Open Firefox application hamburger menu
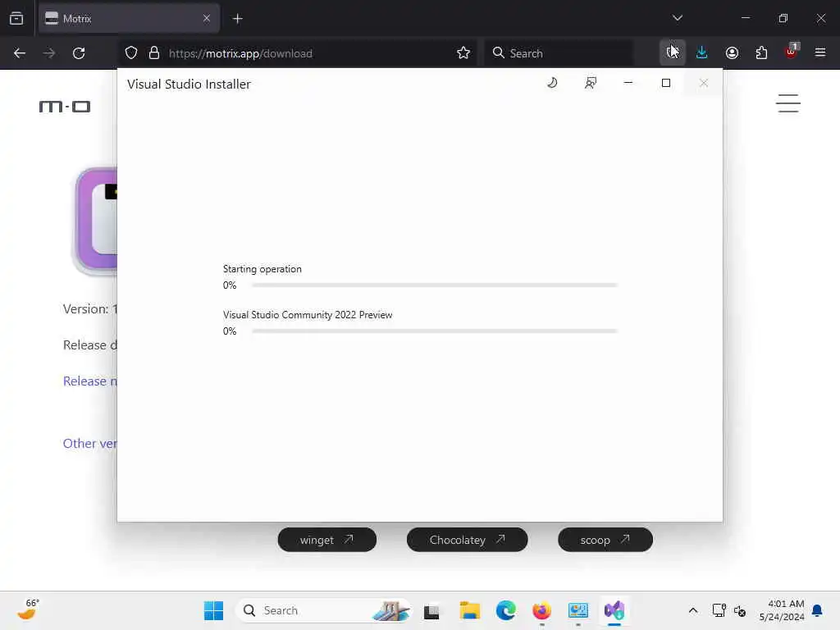The width and height of the screenshot is (840, 630). [x=820, y=52]
